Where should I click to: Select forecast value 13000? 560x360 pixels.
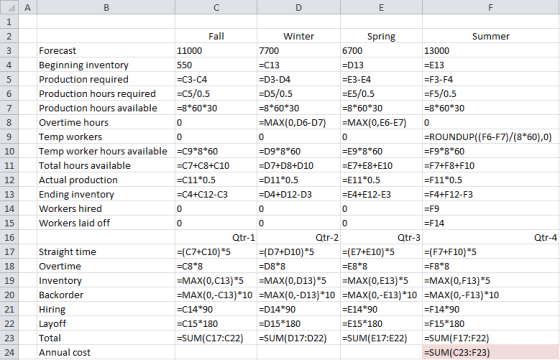(x=491, y=50)
